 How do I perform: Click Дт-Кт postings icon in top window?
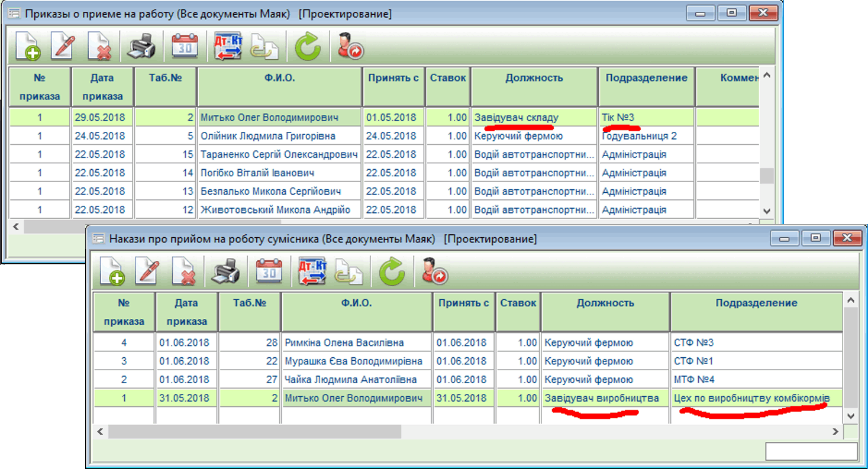(228, 46)
